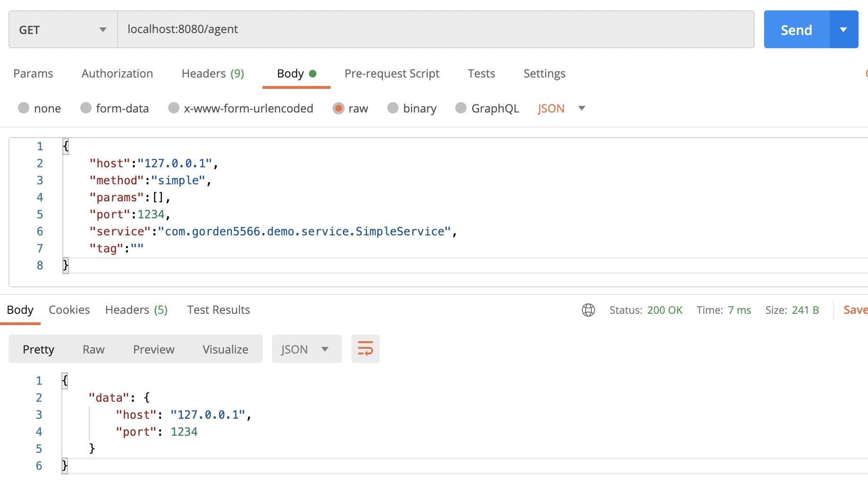Open the response format JSON dropdown
This screenshot has height=483, width=868.
click(306, 349)
